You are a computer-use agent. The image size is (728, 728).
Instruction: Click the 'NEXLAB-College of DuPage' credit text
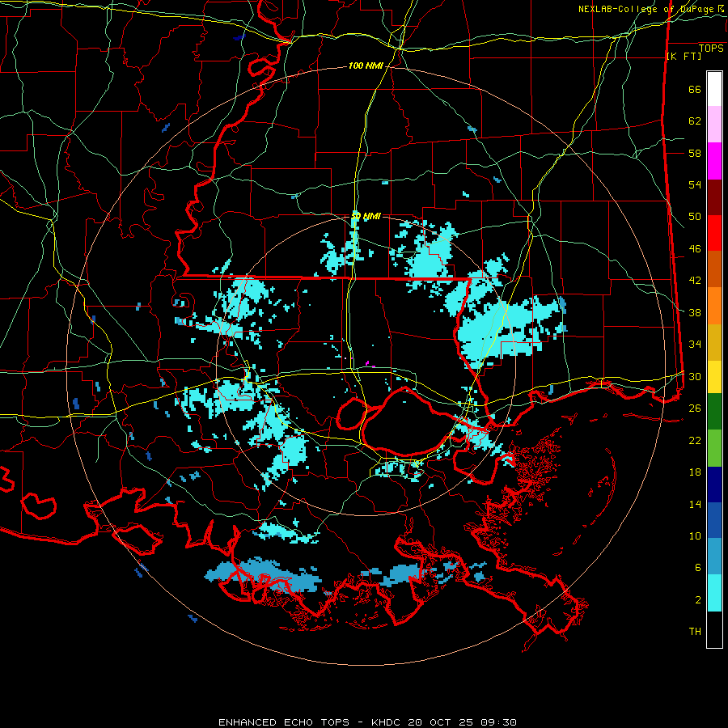(x=645, y=9)
